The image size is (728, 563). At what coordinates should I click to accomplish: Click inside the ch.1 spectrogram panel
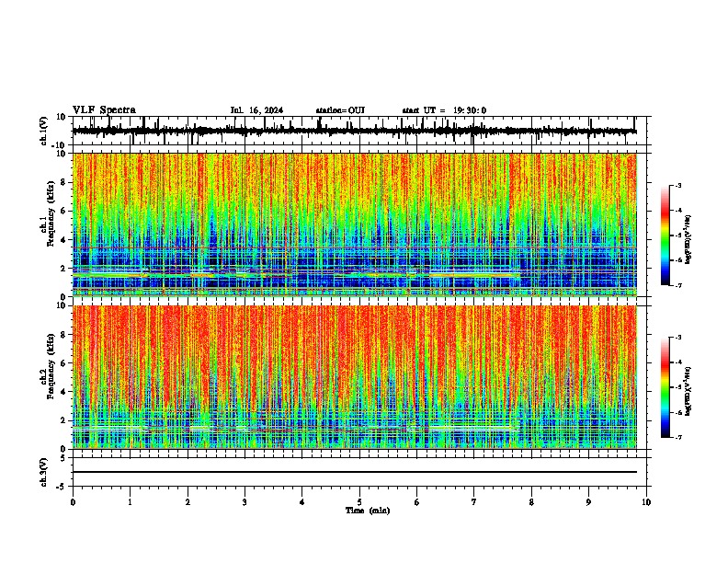[355, 224]
